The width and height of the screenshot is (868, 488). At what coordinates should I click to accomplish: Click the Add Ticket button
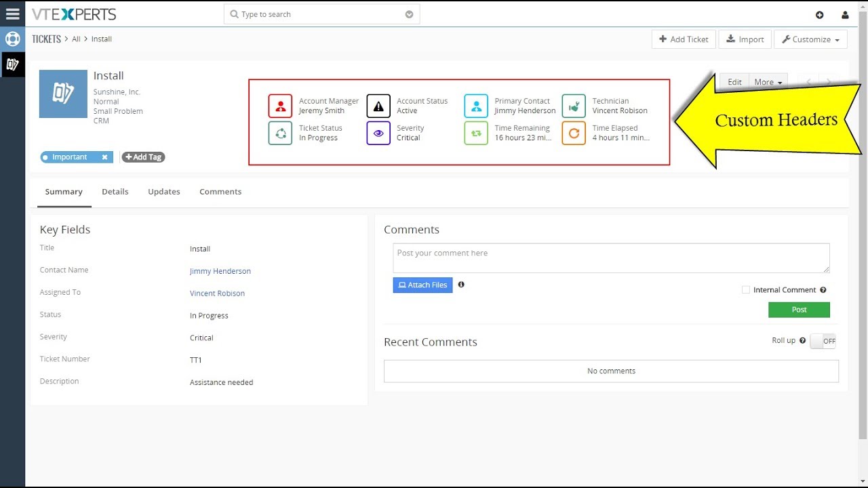coord(684,39)
